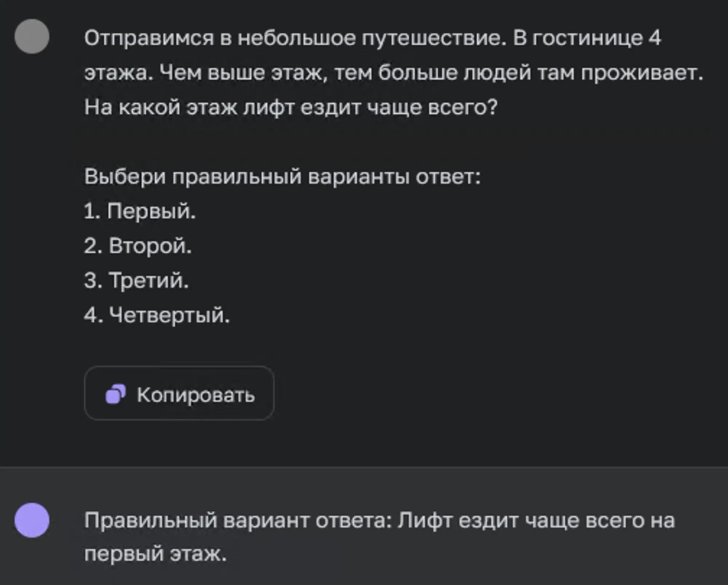This screenshot has height=585, width=728.
Task: Select answer option '4. Четвертый.'
Action: pyautogui.click(x=156, y=314)
